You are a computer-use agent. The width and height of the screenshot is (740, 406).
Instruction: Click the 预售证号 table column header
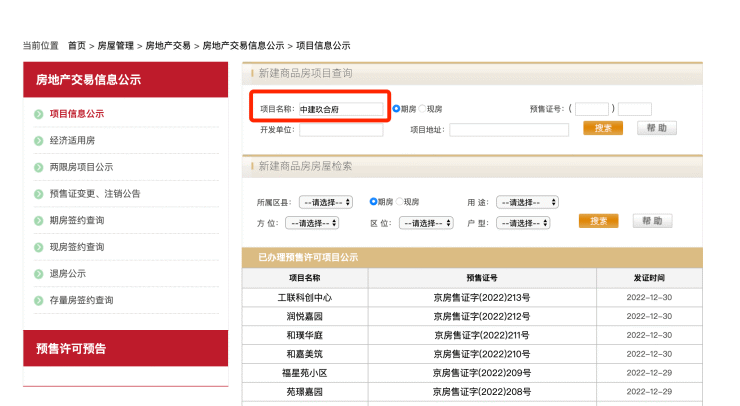tap(482, 278)
